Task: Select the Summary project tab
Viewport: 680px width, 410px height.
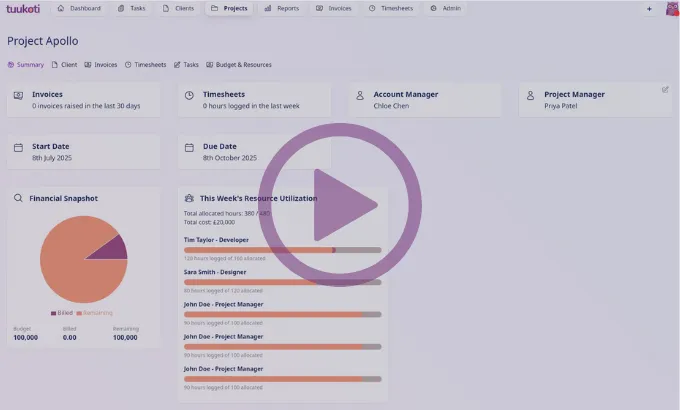Action: tap(26, 65)
